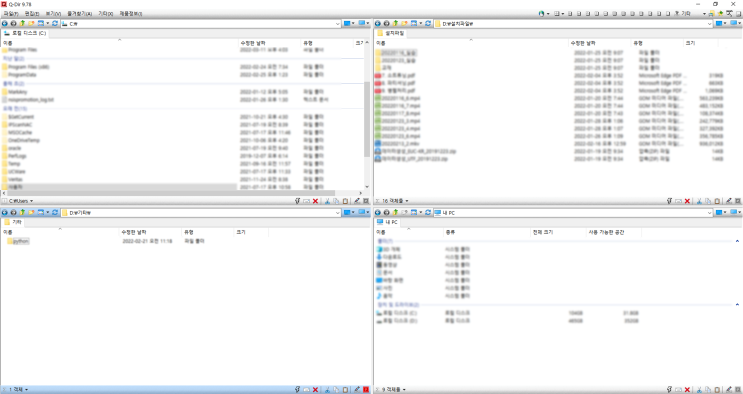Sort 내 PC pane by 종류 column
Screen dimensions: 743x394
tap(487, 232)
